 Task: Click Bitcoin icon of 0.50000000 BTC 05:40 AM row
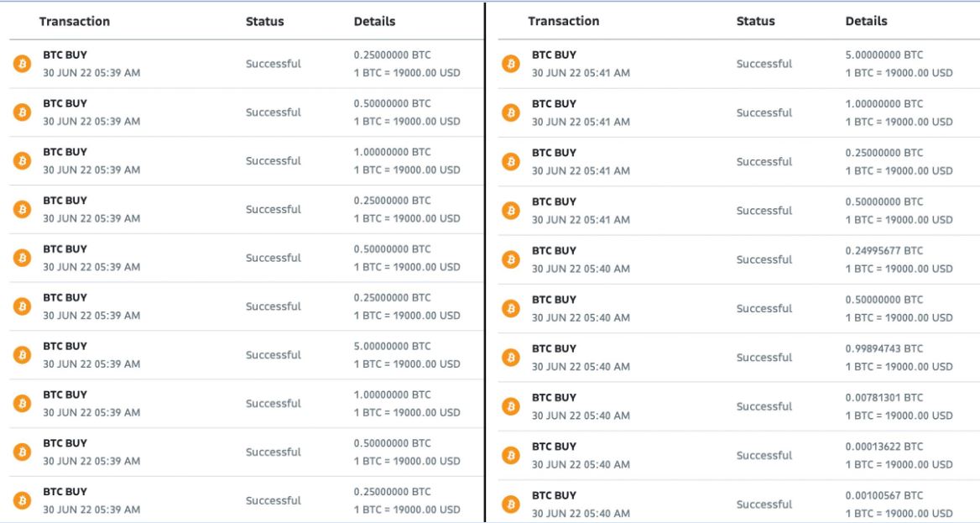point(511,308)
